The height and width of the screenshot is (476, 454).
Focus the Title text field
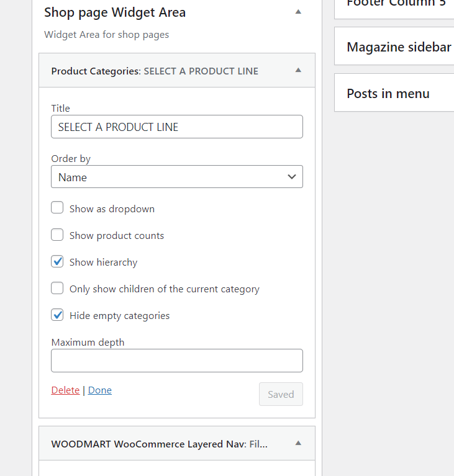[x=176, y=127]
